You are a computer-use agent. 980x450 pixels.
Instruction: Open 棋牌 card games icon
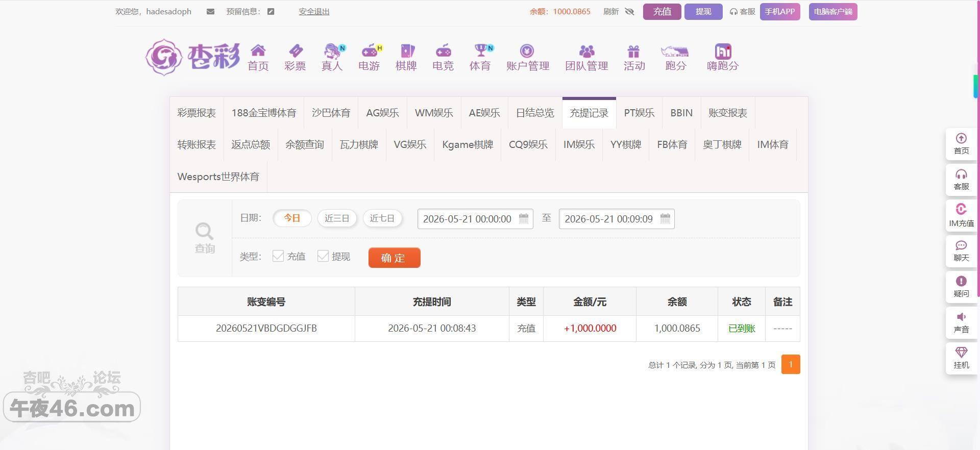(407, 51)
